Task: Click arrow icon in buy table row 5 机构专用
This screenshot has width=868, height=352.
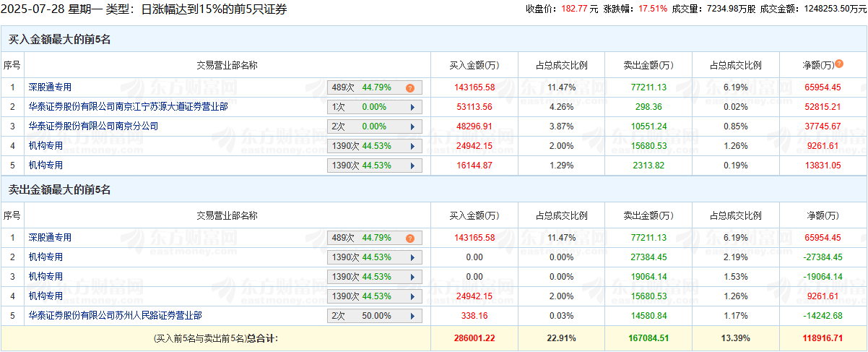Action: tap(412, 166)
